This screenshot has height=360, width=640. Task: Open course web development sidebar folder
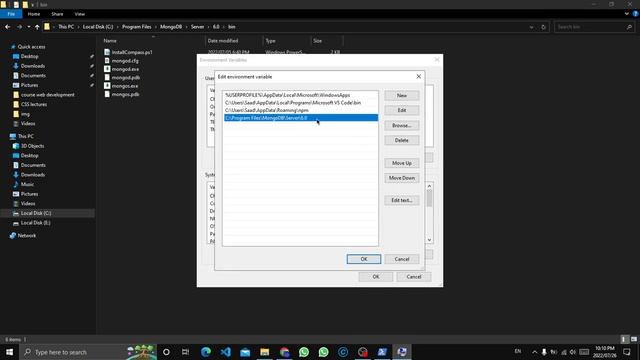coord(48,95)
